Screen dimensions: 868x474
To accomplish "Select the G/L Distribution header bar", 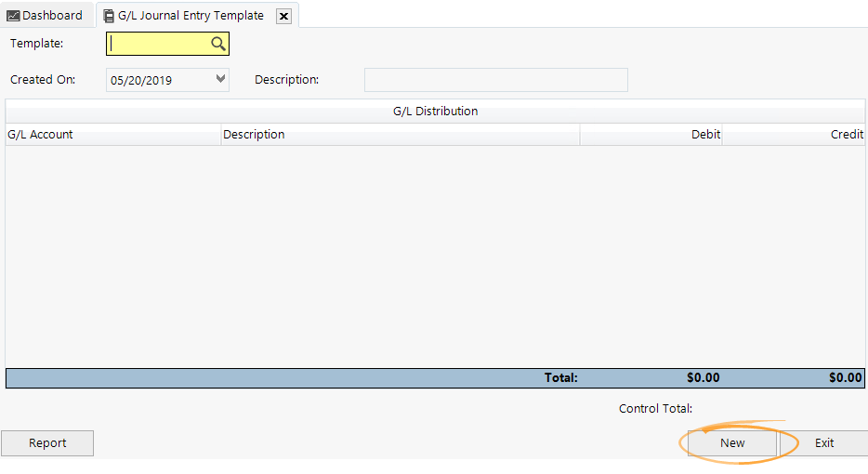I will (435, 112).
